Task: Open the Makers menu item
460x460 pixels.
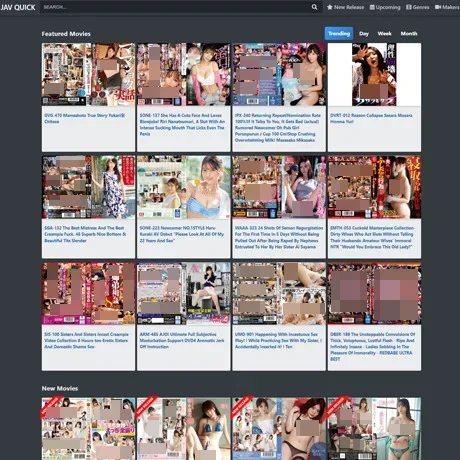Action: click(x=447, y=7)
